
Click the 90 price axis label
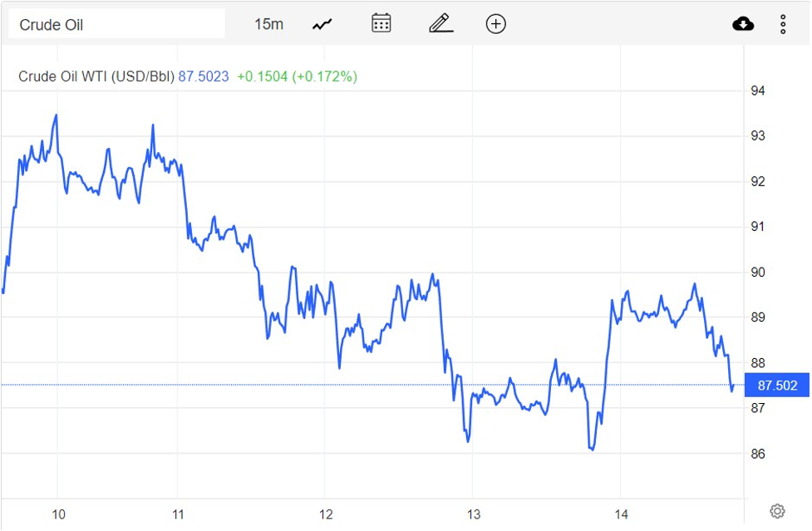click(758, 273)
